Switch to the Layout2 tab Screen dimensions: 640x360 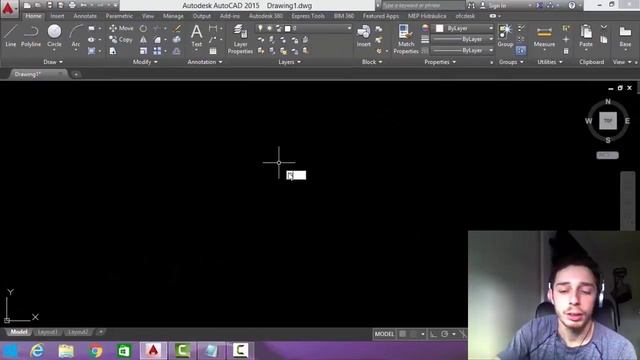click(78, 332)
